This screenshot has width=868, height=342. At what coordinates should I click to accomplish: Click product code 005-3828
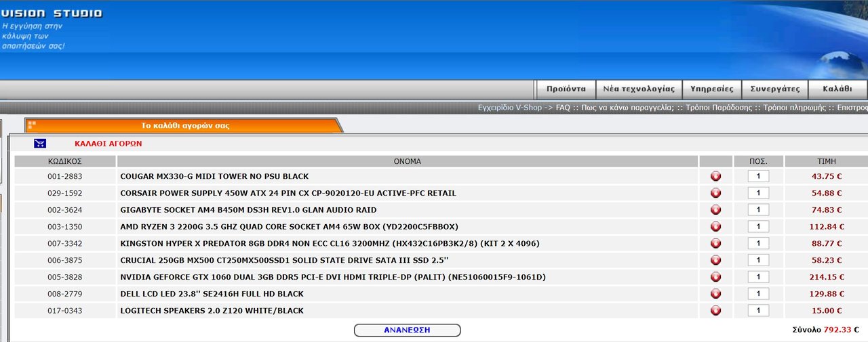[x=65, y=277]
